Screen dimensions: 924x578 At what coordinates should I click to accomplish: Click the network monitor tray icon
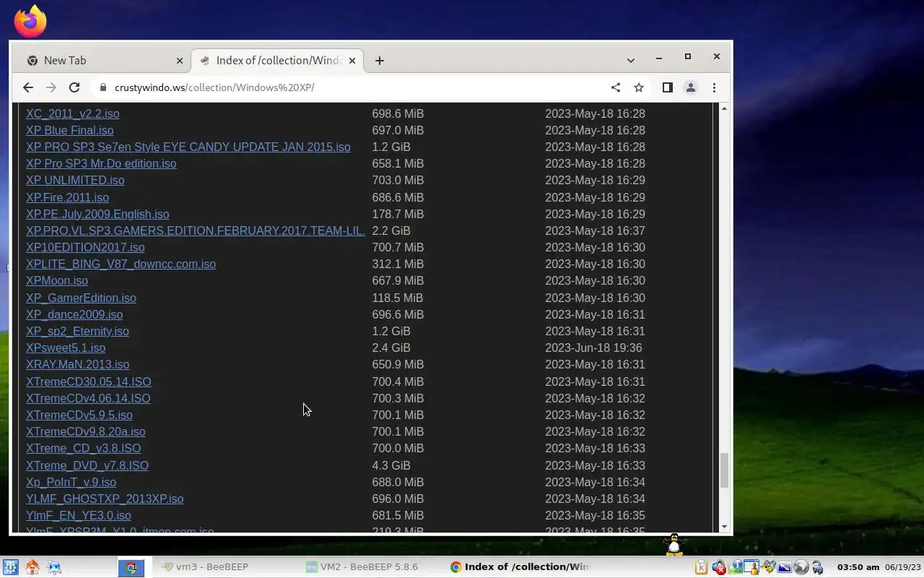pos(736,567)
